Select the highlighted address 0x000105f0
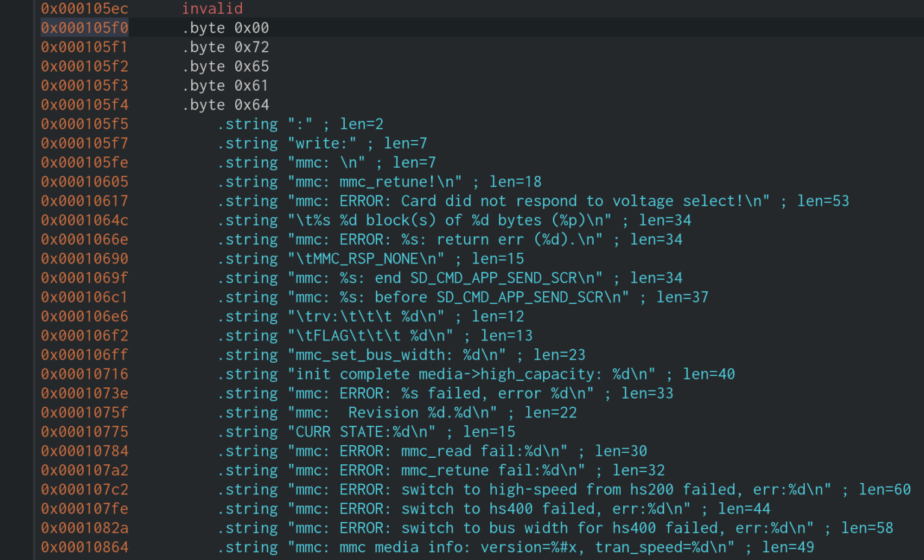 pyautogui.click(x=85, y=28)
